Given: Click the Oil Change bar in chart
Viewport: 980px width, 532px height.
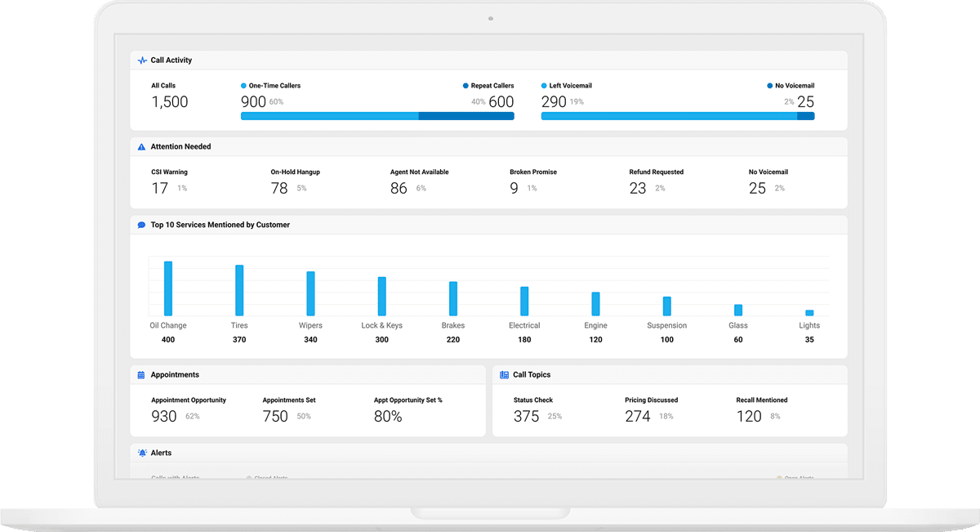Looking at the screenshot, I should coord(168,288).
